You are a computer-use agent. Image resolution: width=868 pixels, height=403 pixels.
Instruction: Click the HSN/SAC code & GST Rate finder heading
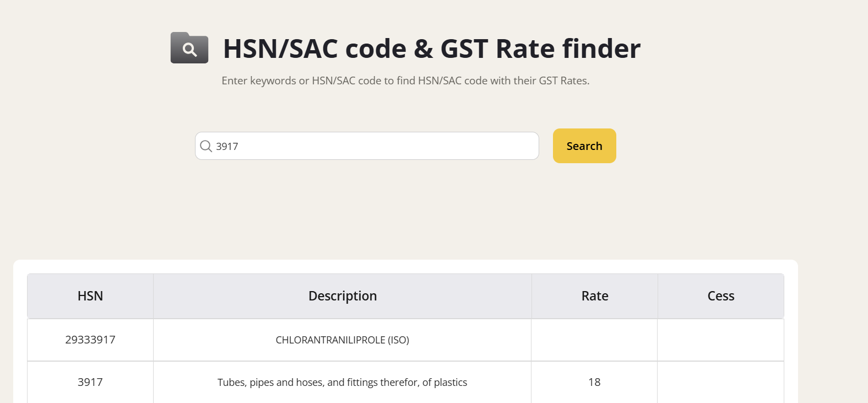click(431, 49)
